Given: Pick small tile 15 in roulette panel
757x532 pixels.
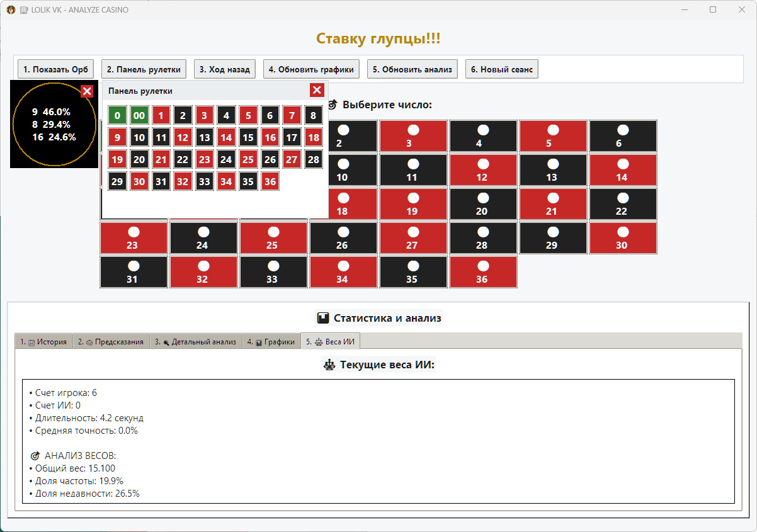Looking at the screenshot, I should (248, 137).
